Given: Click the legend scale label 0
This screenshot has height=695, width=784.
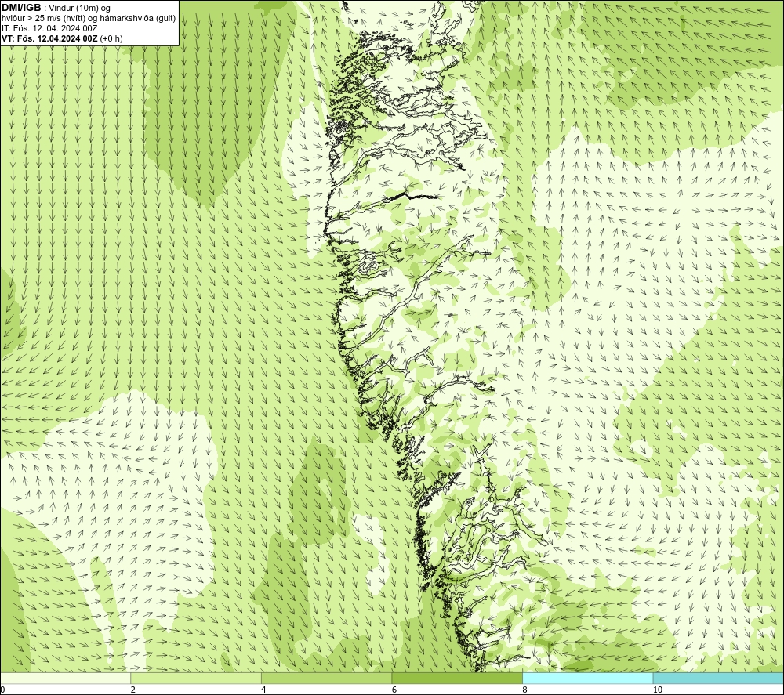Looking at the screenshot, I should pos(2,690).
